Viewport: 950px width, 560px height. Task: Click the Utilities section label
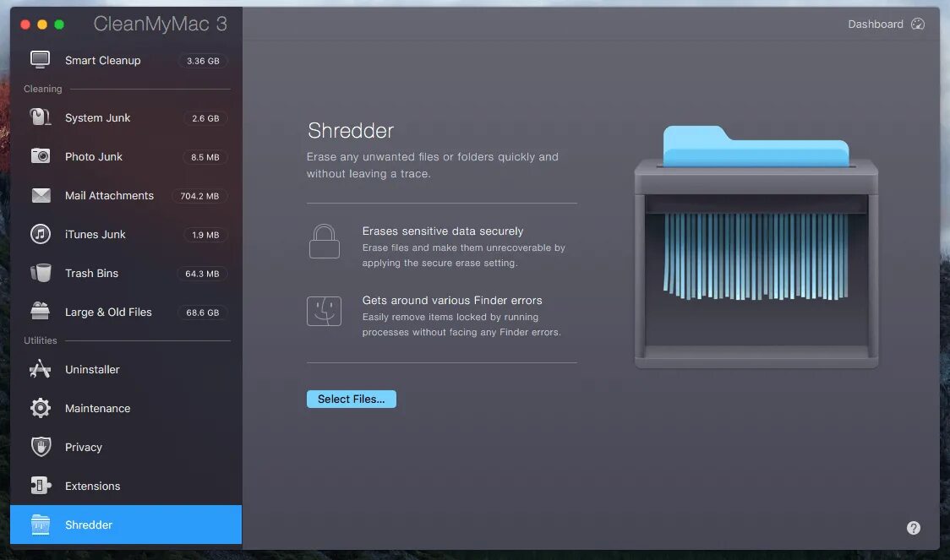pos(40,340)
